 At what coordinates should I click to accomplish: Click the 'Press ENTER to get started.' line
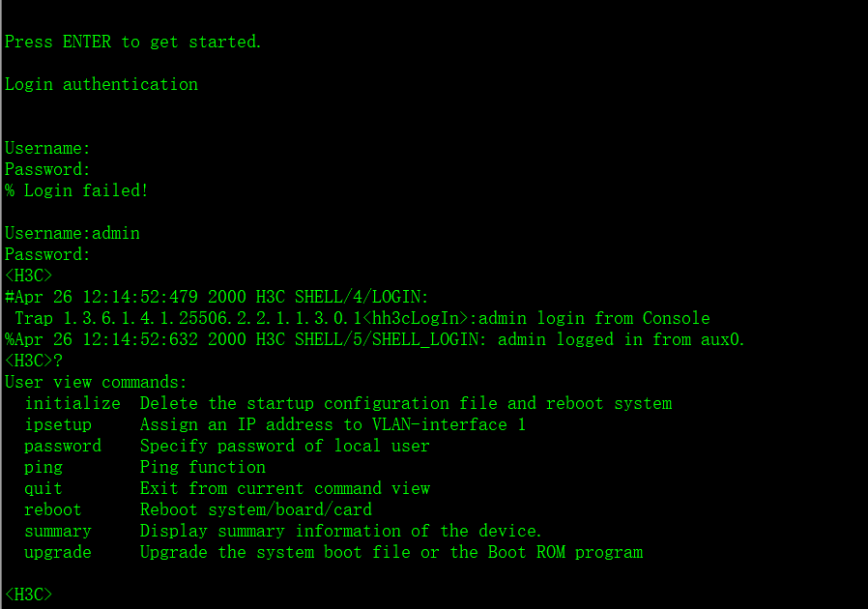click(133, 42)
